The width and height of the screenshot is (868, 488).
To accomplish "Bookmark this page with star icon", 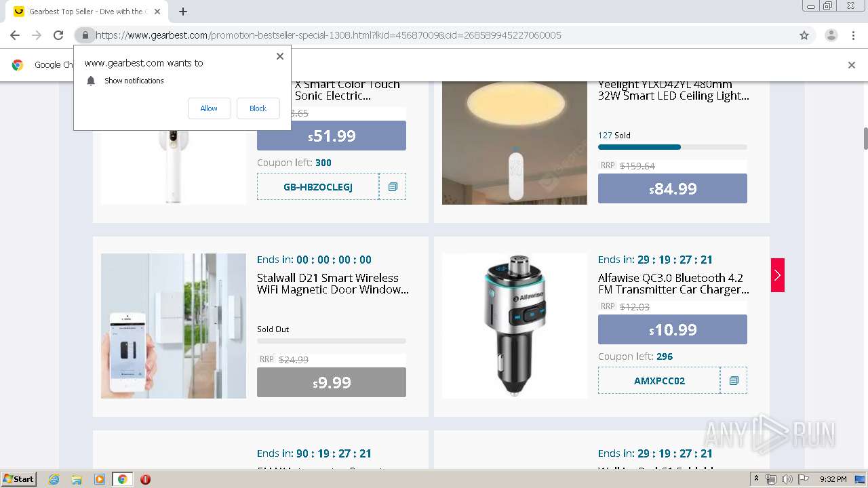I will point(804,35).
